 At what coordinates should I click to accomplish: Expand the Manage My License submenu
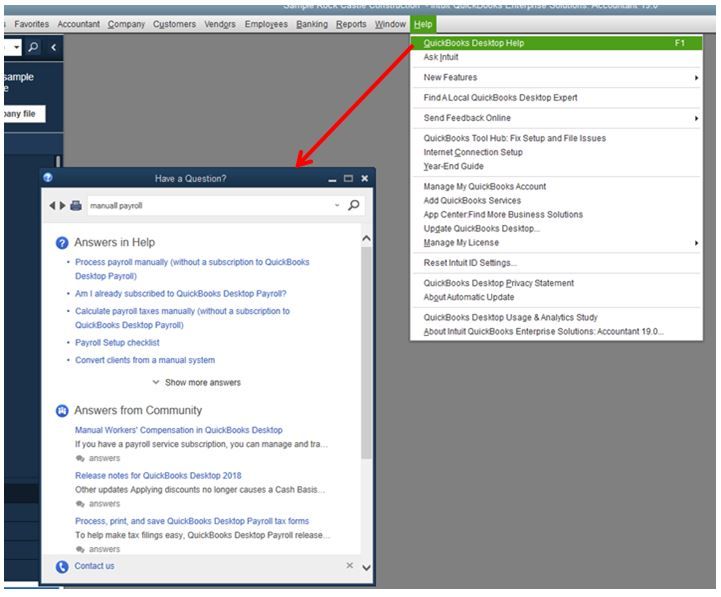tap(556, 242)
